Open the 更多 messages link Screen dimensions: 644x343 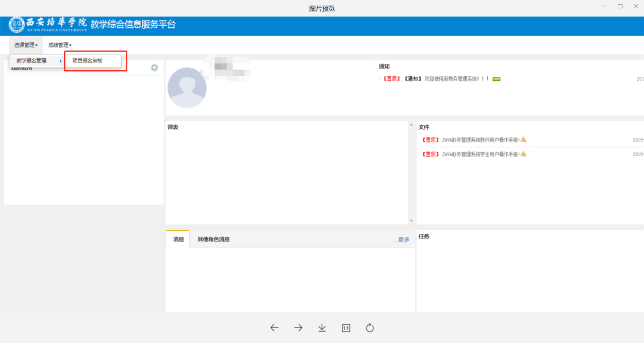(x=402, y=240)
